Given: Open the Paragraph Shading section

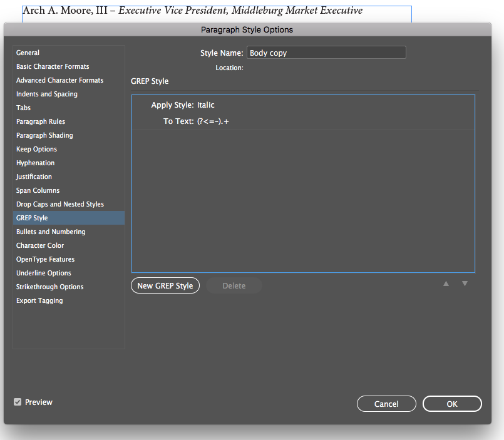Looking at the screenshot, I should click(44, 135).
